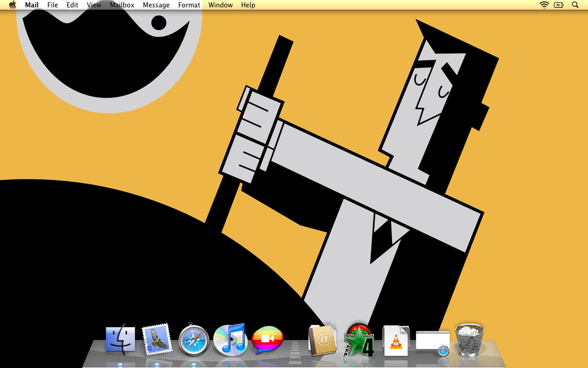Open the Mailbox menu
Viewport: 588px width, 368px height.
122,5
